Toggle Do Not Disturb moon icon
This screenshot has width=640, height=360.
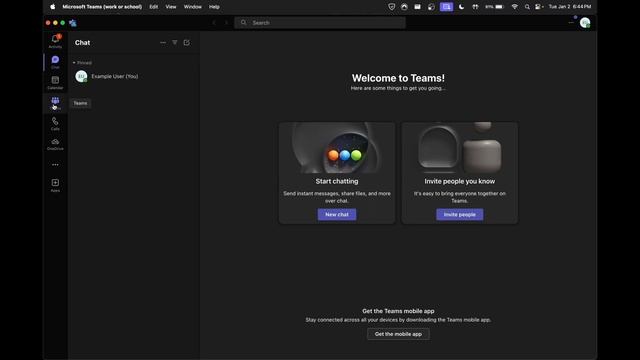(461, 7)
